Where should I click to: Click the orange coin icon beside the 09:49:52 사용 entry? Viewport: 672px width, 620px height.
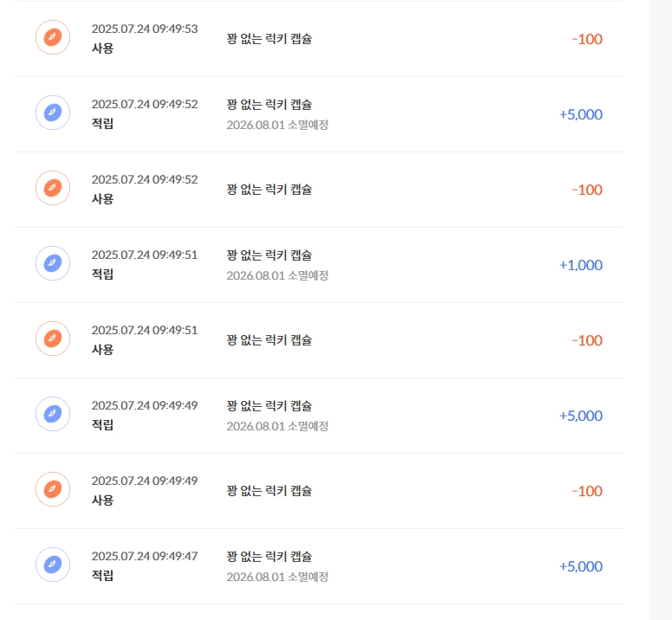pyautogui.click(x=53, y=188)
